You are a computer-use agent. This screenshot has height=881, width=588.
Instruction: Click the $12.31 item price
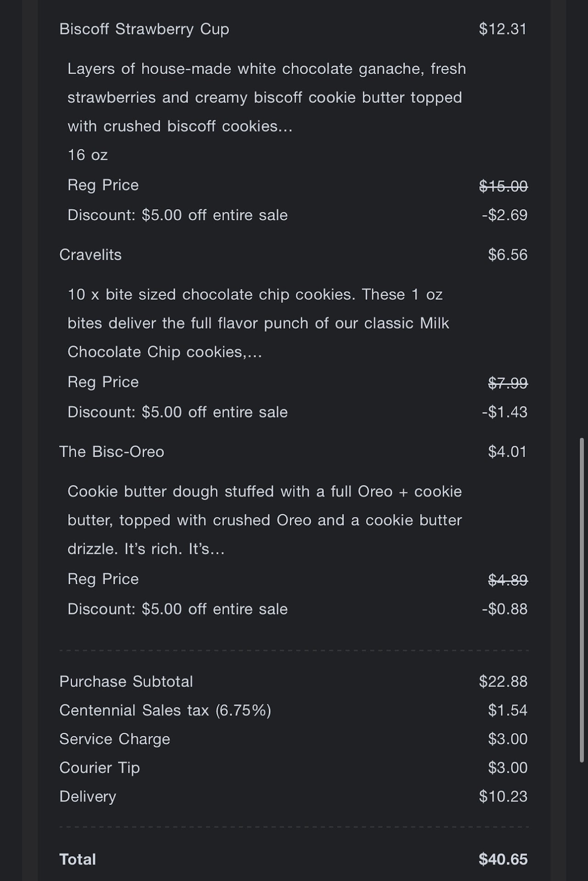503,29
